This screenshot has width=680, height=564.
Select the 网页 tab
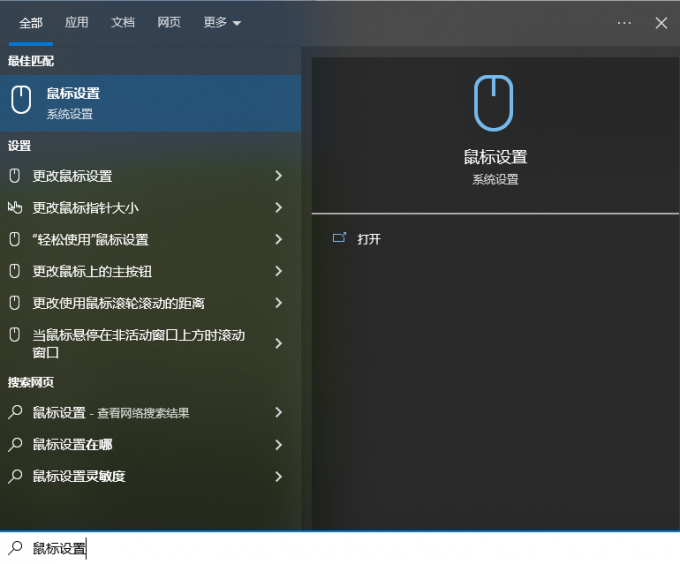169,23
